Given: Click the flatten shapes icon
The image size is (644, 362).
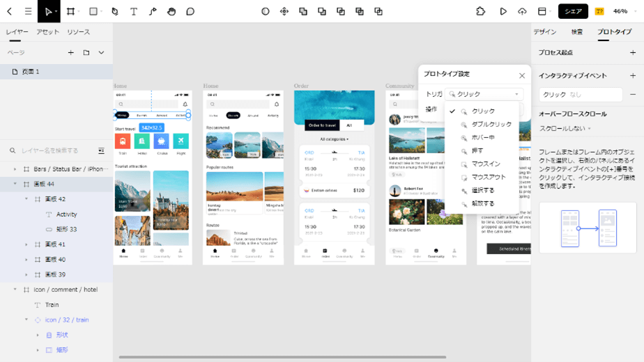Looking at the screenshot, I should point(378,12).
